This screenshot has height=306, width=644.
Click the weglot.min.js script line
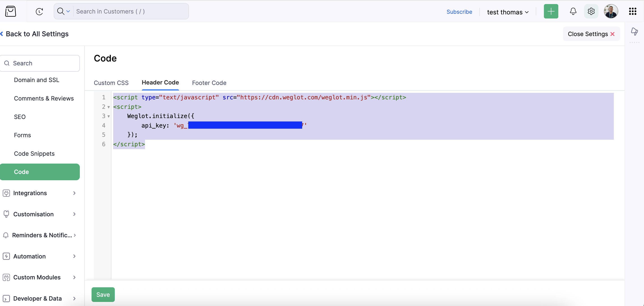(260, 97)
